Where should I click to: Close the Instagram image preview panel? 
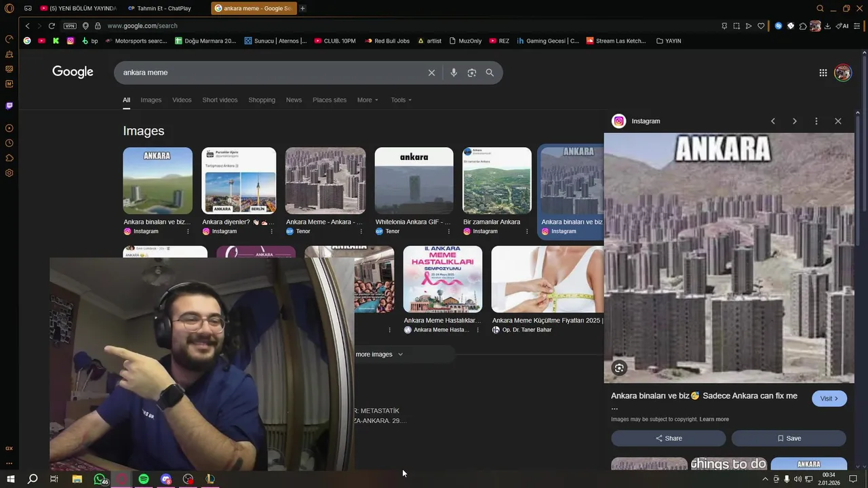(x=837, y=121)
